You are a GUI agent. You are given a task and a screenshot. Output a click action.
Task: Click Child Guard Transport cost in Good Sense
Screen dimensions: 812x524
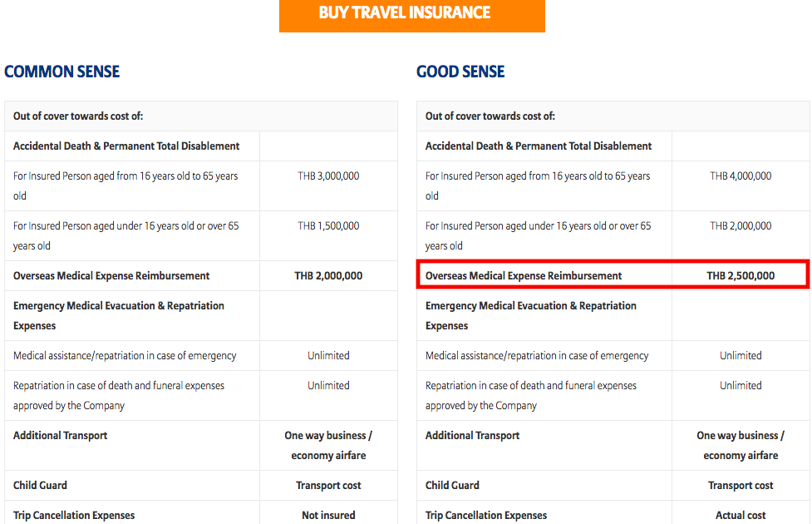click(x=741, y=486)
